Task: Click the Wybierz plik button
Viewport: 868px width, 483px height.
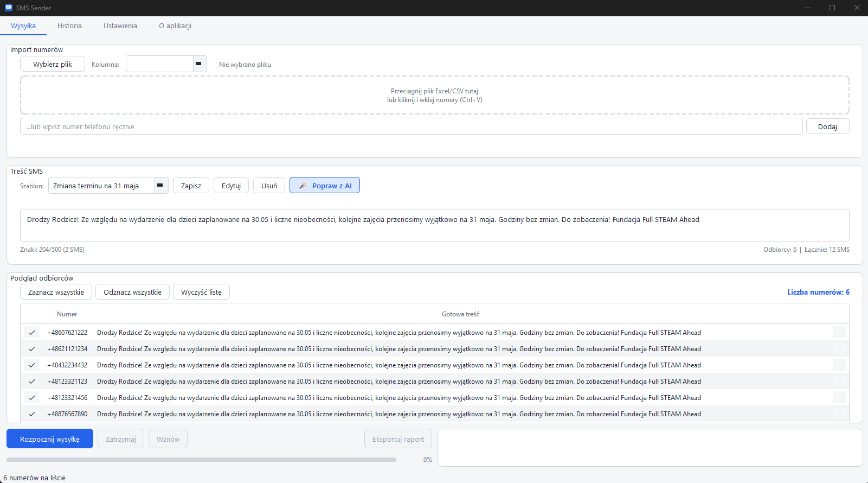Action: (53, 64)
